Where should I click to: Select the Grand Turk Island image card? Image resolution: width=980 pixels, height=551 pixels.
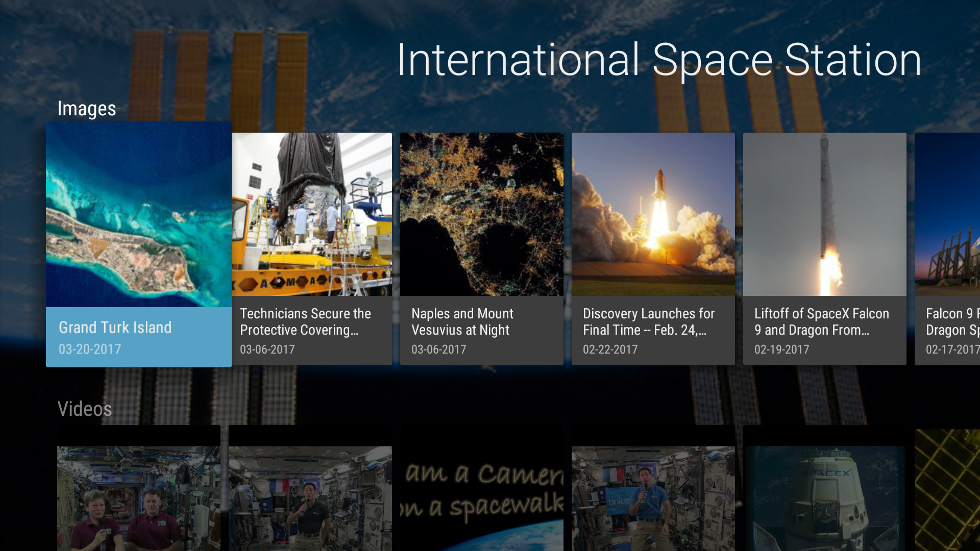(138, 214)
